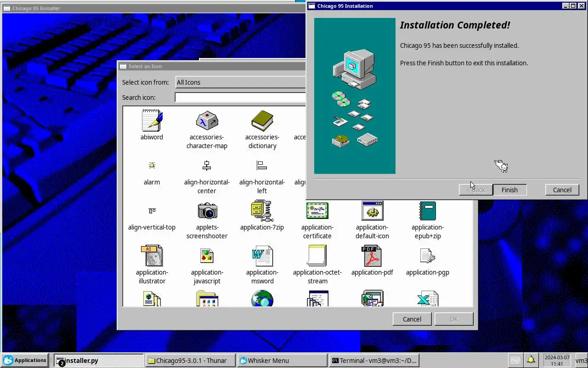Click the Chicago 95 Installer title bar

point(154,8)
